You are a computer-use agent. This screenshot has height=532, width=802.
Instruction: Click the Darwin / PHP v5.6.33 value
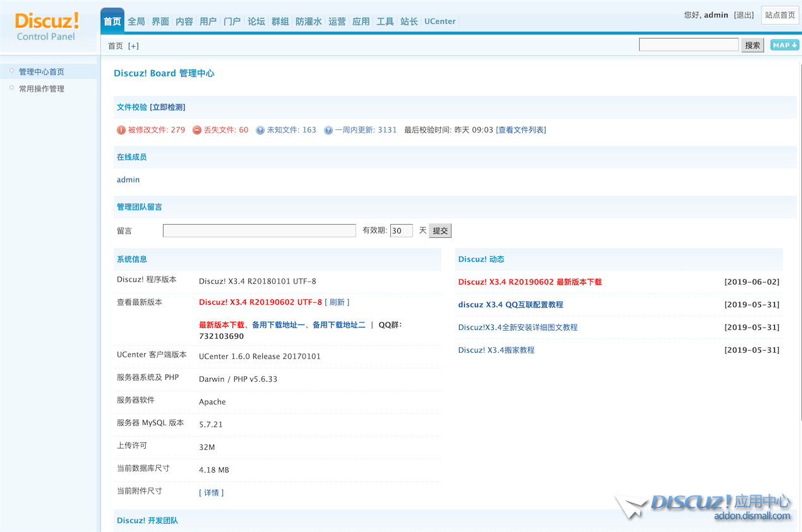click(238, 379)
